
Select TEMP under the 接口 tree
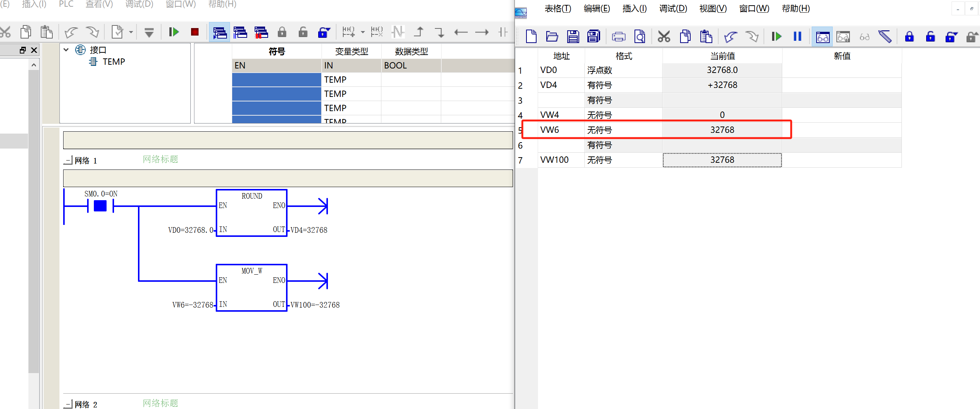(113, 62)
